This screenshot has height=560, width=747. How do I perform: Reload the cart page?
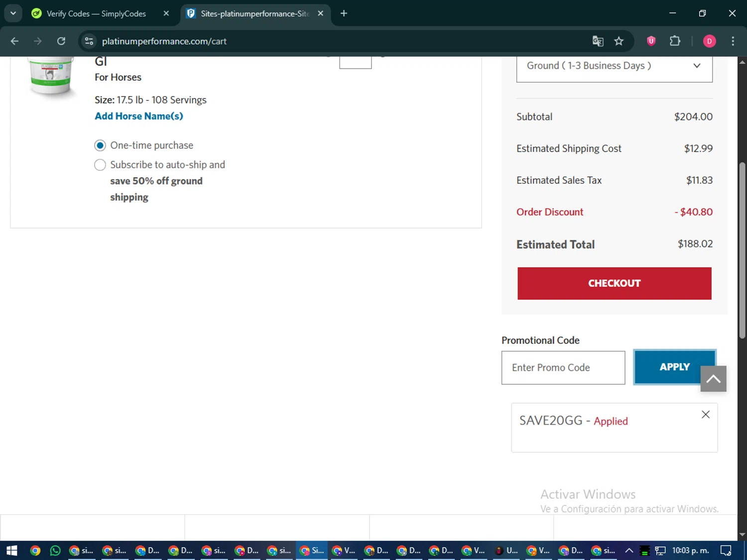61,41
